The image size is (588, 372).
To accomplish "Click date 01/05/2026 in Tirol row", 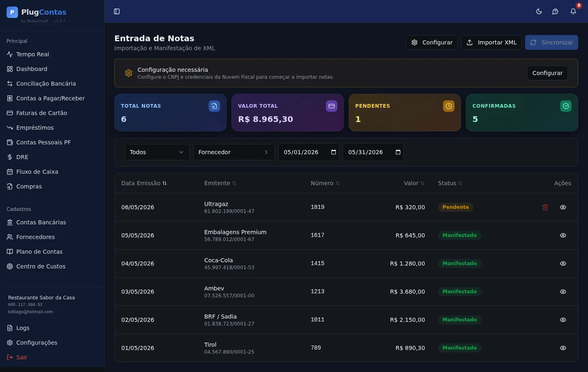I will point(138,348).
